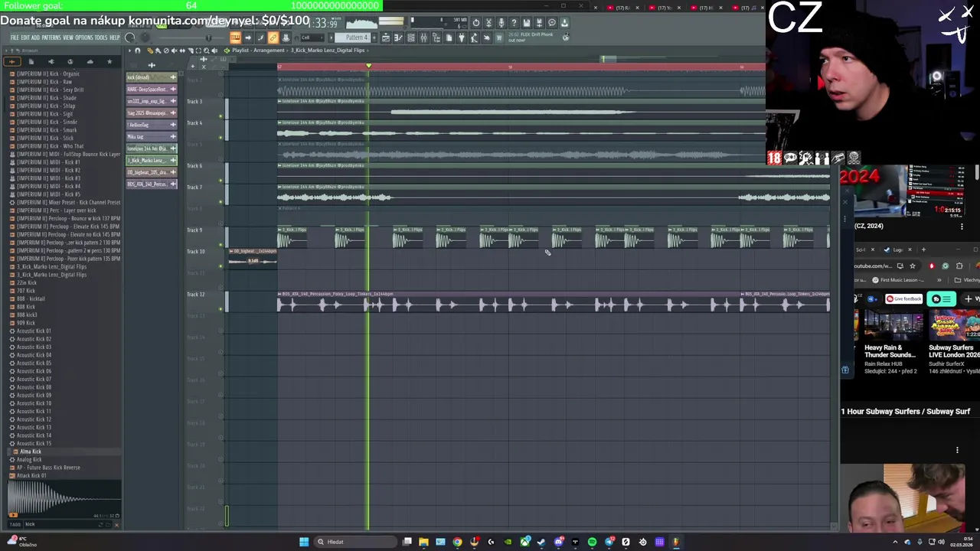This screenshot has width=980, height=551.
Task: Select the zoom magnifier tool in playlist
Action: click(x=206, y=51)
